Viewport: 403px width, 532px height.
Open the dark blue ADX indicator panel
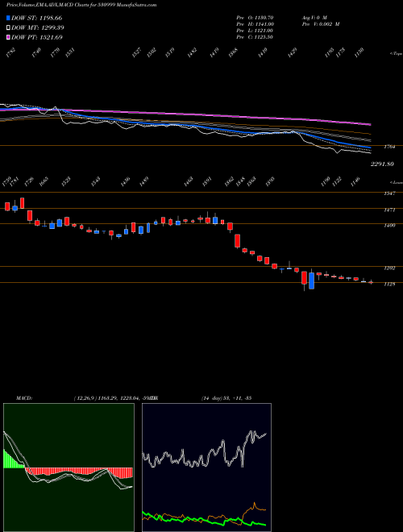point(206,468)
